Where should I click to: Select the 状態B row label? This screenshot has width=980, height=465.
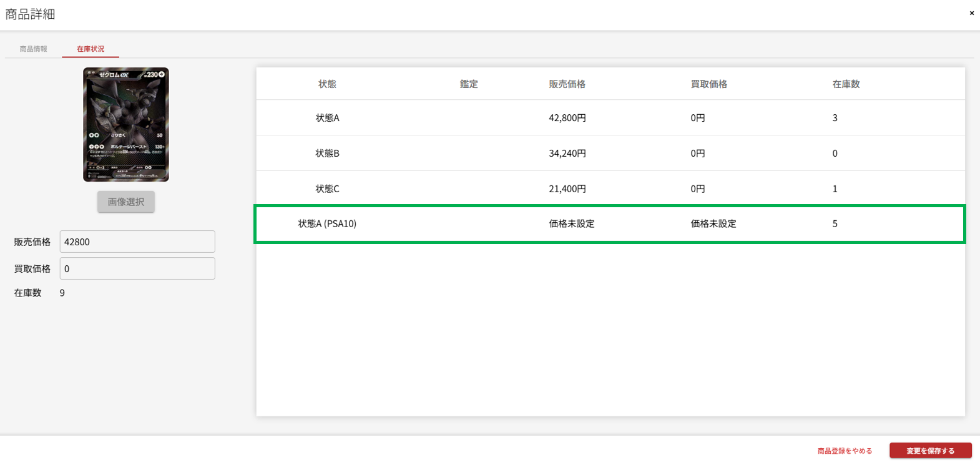pyautogui.click(x=327, y=153)
